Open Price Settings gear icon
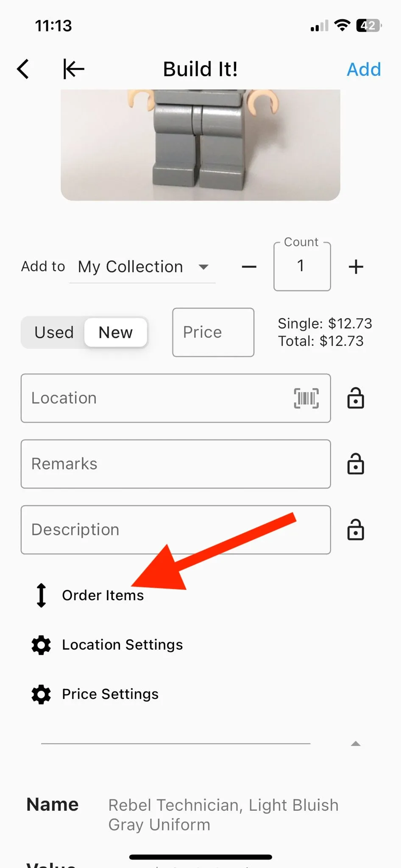The image size is (401, 868). pos(41,695)
